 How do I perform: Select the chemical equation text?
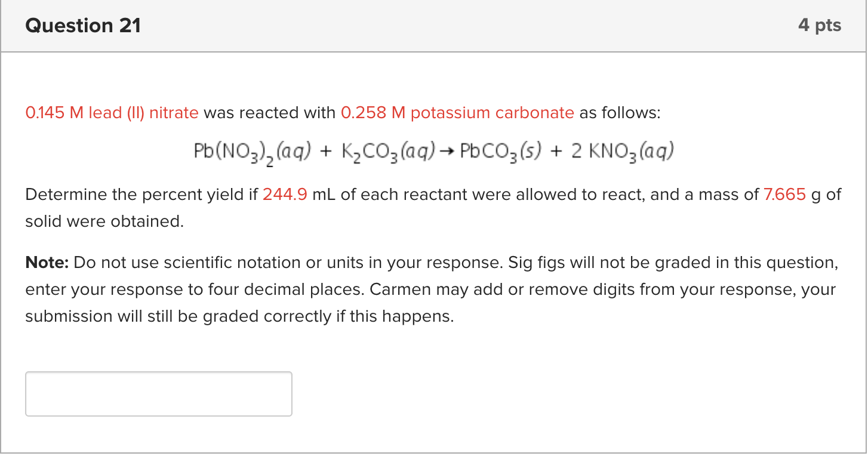tap(433, 150)
